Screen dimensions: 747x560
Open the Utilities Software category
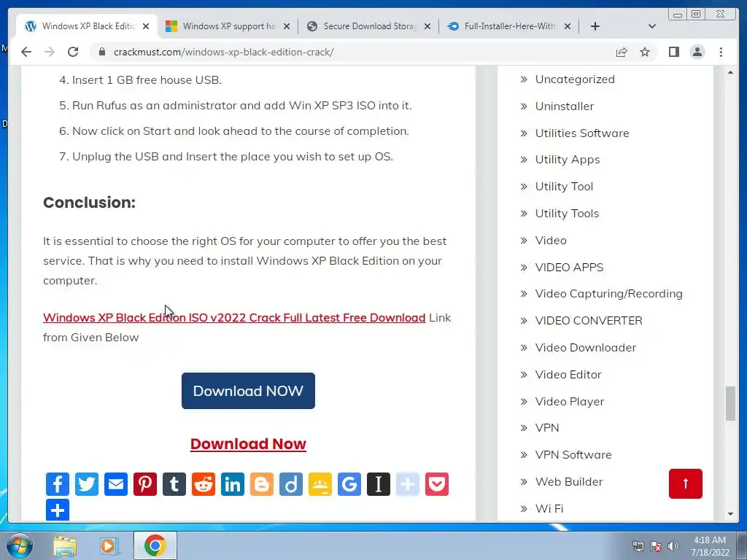[x=581, y=133]
